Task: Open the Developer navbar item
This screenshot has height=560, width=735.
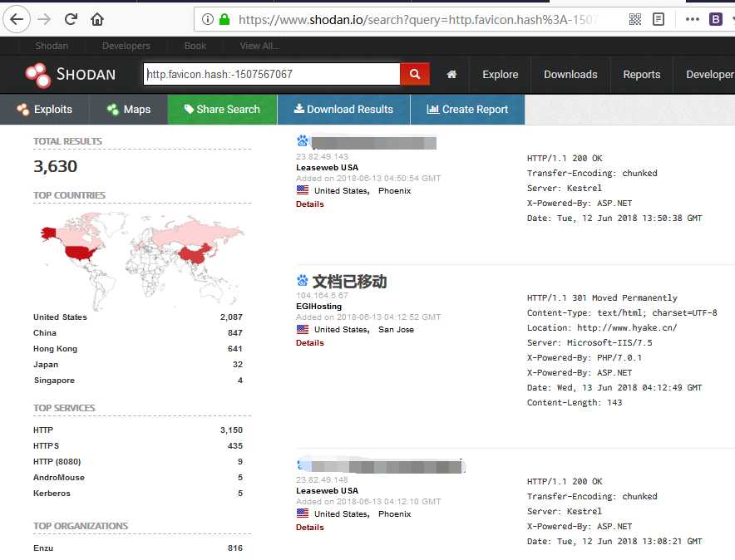Action: tap(708, 75)
